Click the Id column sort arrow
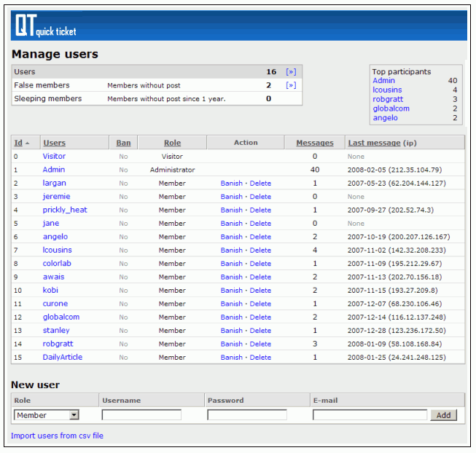Viewport: 476px width, 453px height. pos(28,143)
